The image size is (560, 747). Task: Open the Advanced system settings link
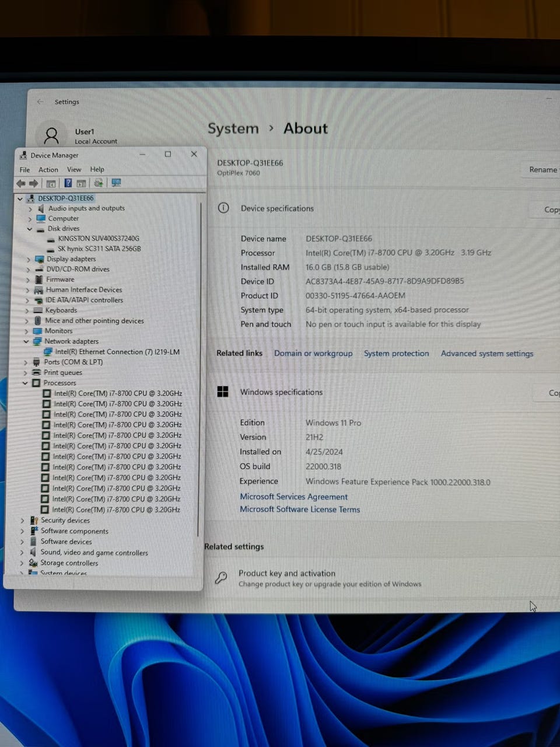point(487,354)
